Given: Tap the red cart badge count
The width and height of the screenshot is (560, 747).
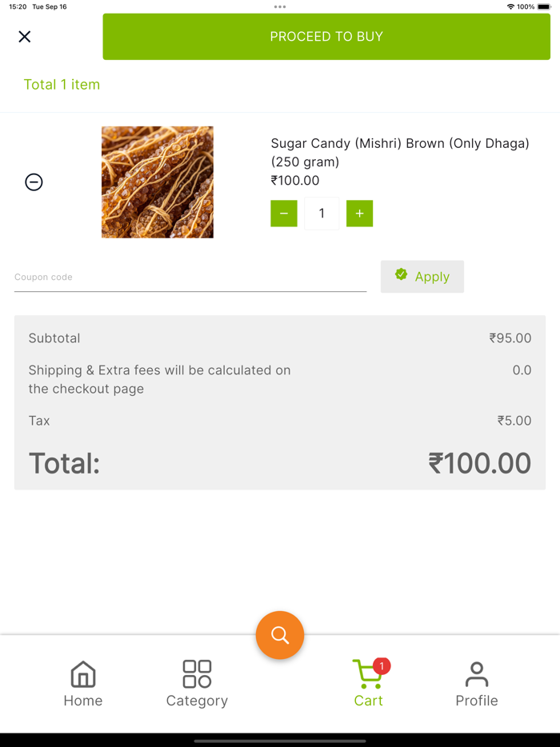Looking at the screenshot, I should (382, 665).
